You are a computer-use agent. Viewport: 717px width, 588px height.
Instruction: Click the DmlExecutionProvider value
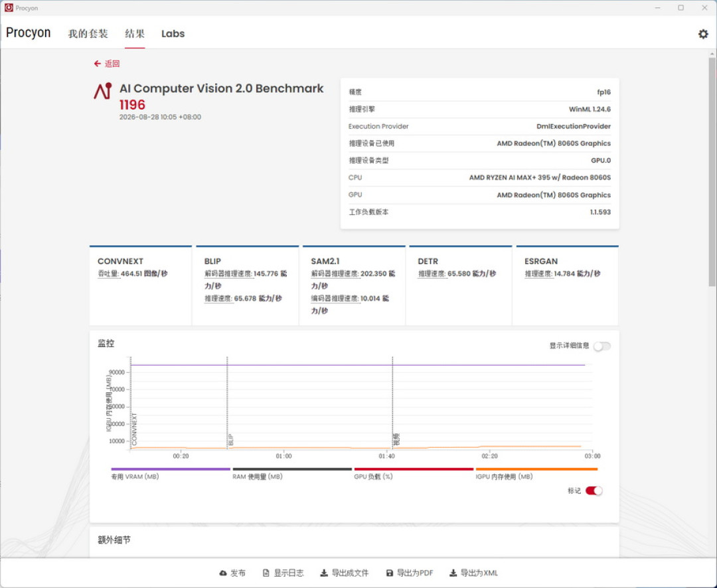tap(574, 126)
